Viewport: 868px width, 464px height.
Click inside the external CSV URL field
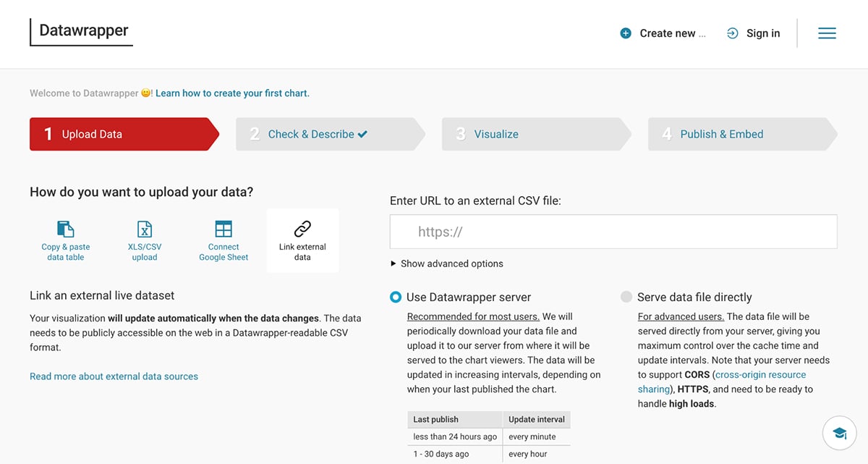coord(613,231)
